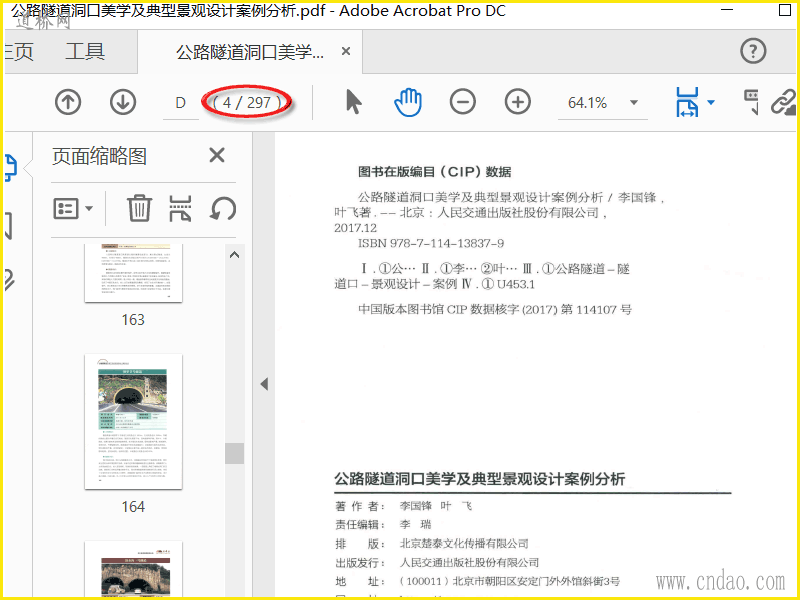Image resolution: width=800 pixels, height=600 pixels.
Task: Open the bookmarks sidebar icon
Action: click(9, 226)
